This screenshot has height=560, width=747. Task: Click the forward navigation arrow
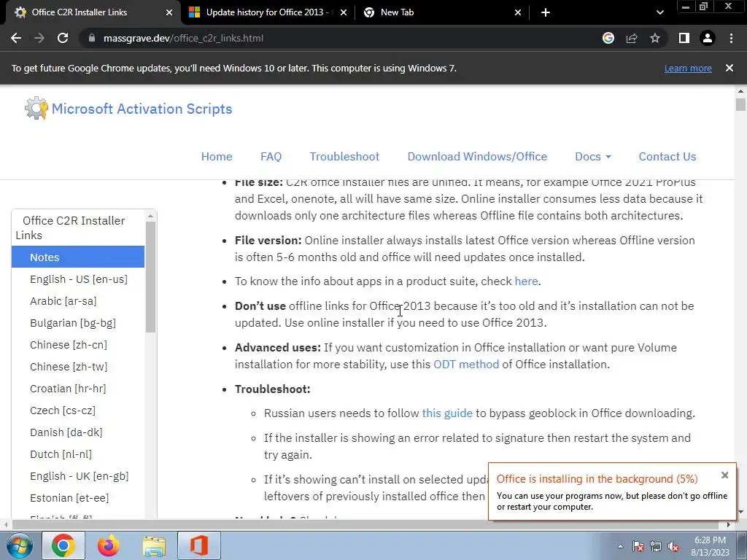point(39,38)
